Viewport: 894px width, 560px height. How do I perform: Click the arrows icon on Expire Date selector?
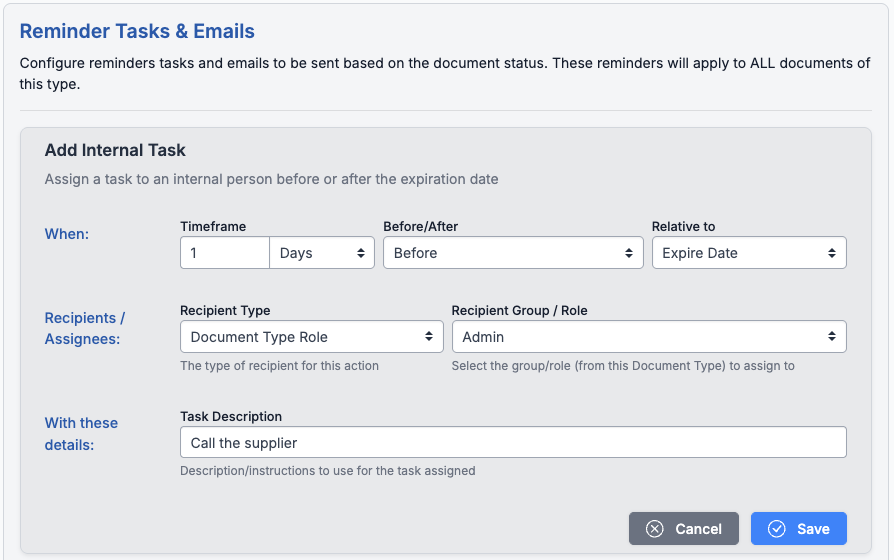click(832, 253)
